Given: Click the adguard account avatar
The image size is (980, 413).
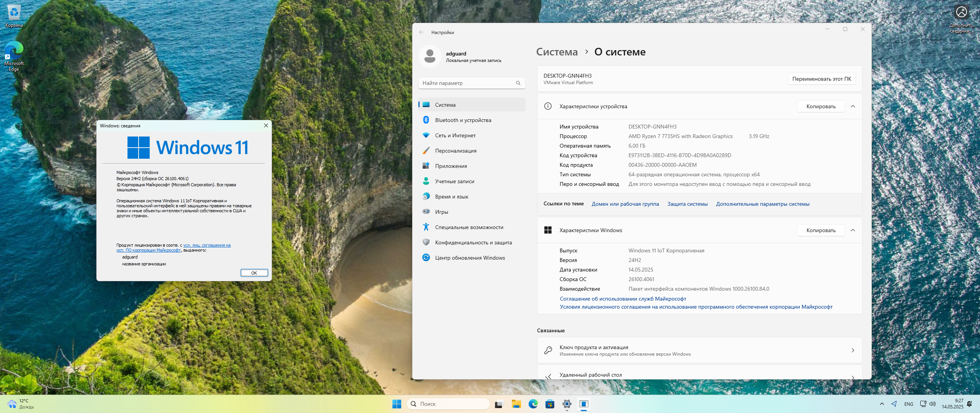Looking at the screenshot, I should click(430, 56).
